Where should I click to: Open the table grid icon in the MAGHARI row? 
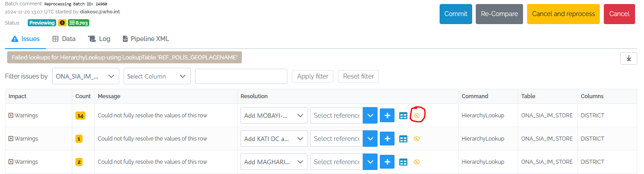(403, 162)
